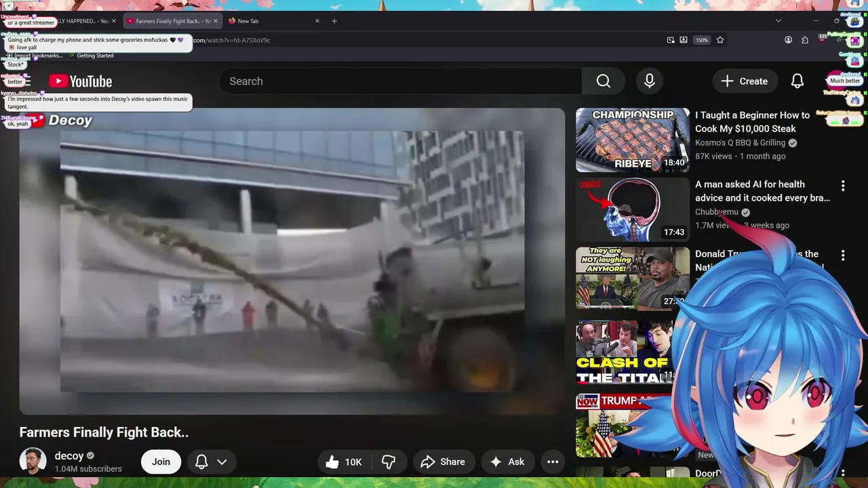The image size is (868, 488).
Task: Click the search magnifier button
Action: point(604,81)
